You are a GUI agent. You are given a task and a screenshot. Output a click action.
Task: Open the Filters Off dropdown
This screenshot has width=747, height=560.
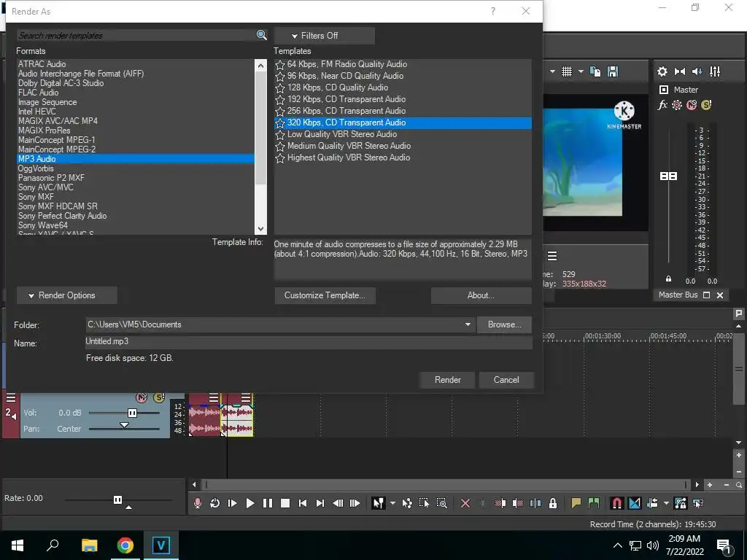point(324,36)
